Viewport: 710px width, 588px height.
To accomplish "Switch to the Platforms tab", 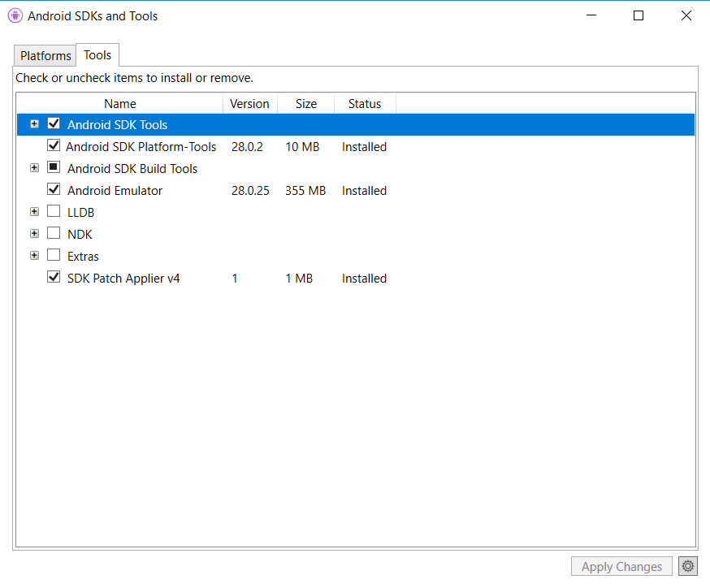I will click(x=44, y=55).
